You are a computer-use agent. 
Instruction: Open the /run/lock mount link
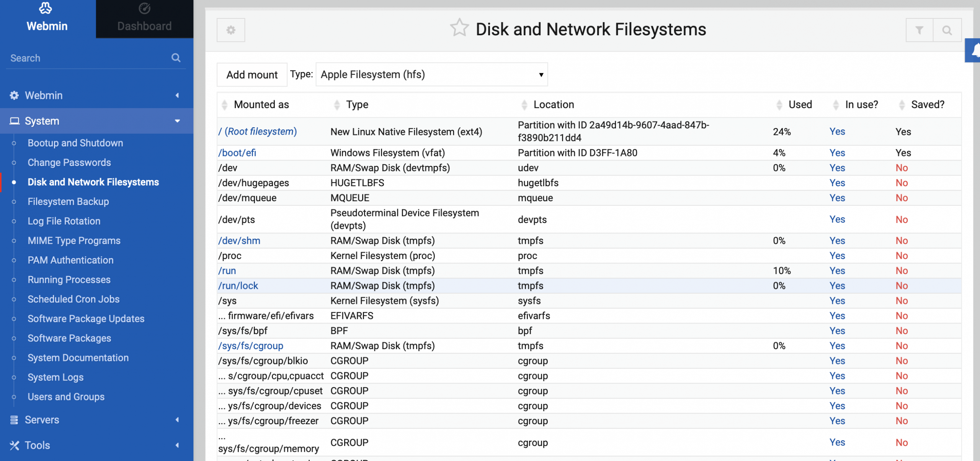click(x=238, y=285)
